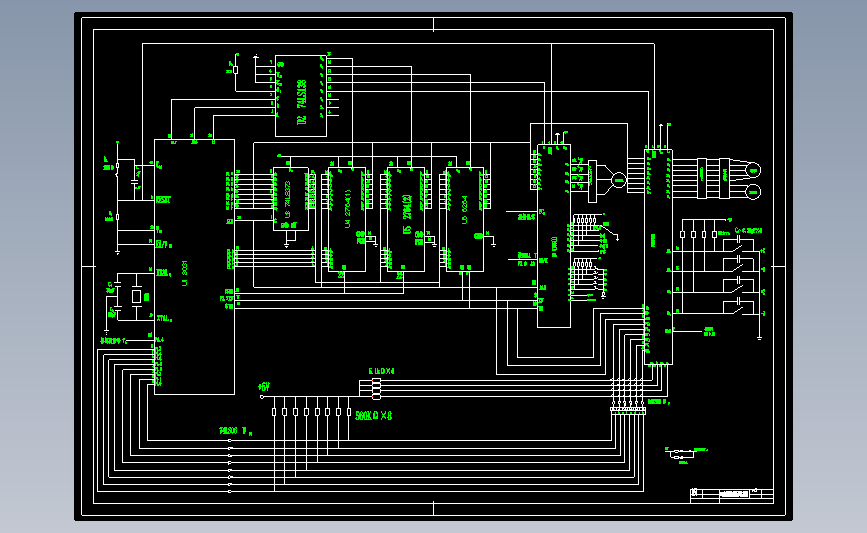Select the U1 8031 microcontroller label
The image size is (867, 533).
tap(185, 273)
